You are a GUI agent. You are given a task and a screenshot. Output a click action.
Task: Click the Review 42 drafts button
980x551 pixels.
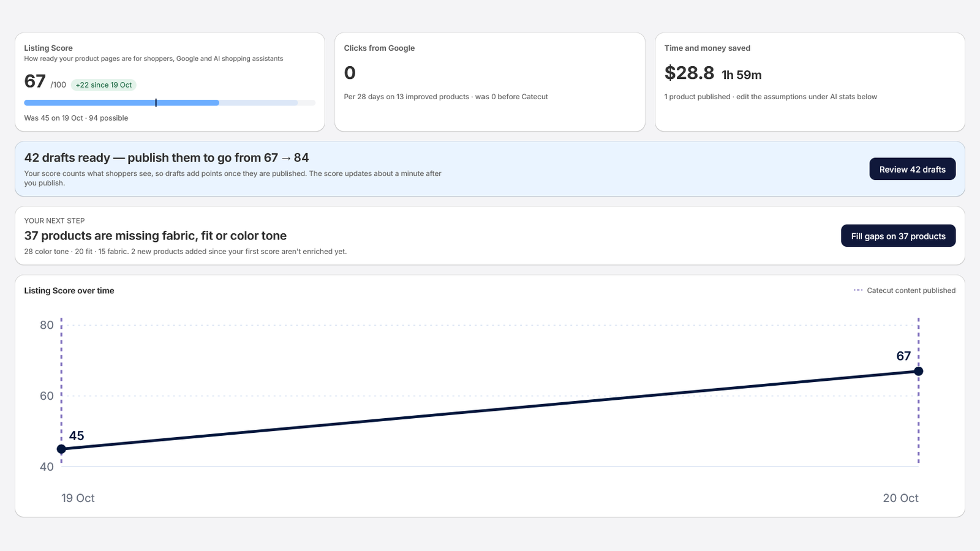(913, 169)
